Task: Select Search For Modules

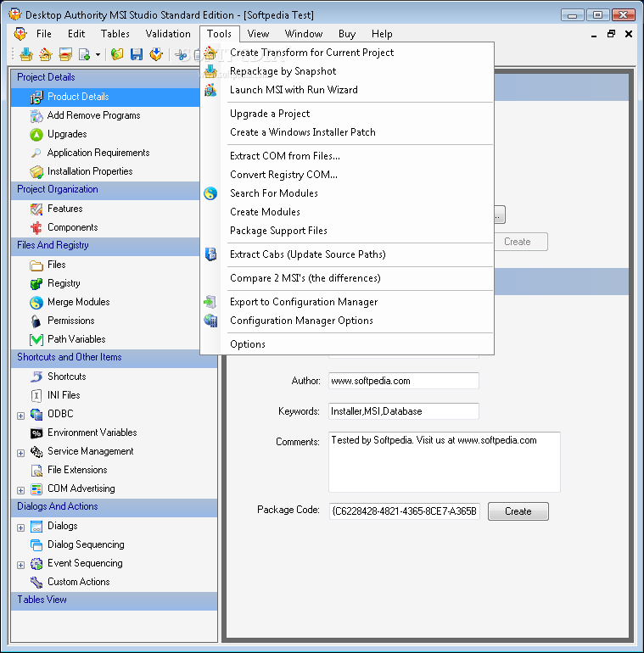Action: 347,193
